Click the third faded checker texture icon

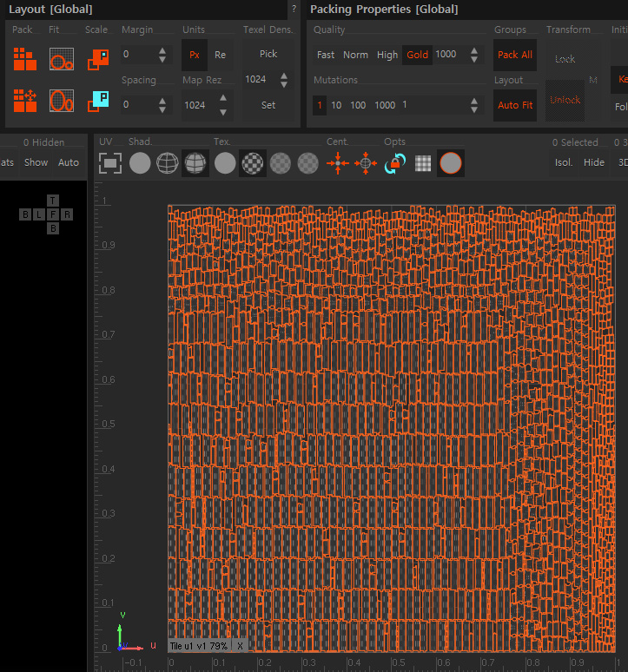pyautogui.click(x=281, y=163)
